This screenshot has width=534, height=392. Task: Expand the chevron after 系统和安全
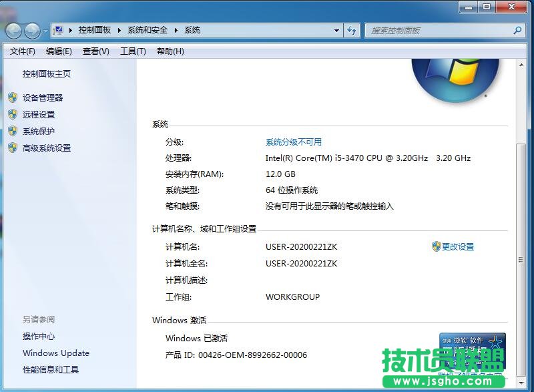coord(176,30)
